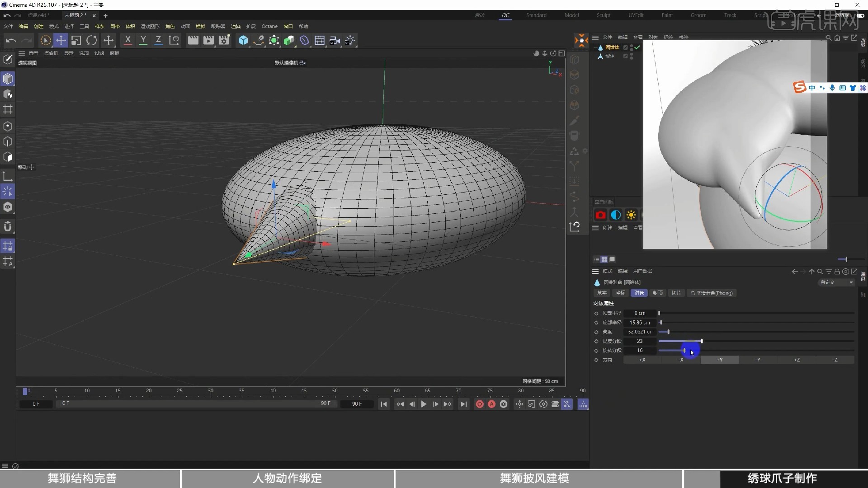Click the make editable icon in left sidebar
868x488 pixels.
(8, 59)
